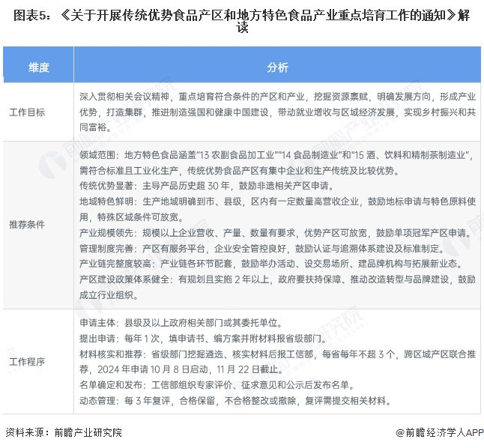This screenshot has height=448, width=484.
Task: Click the 提出申请 line
Action: pyautogui.click(x=203, y=339)
